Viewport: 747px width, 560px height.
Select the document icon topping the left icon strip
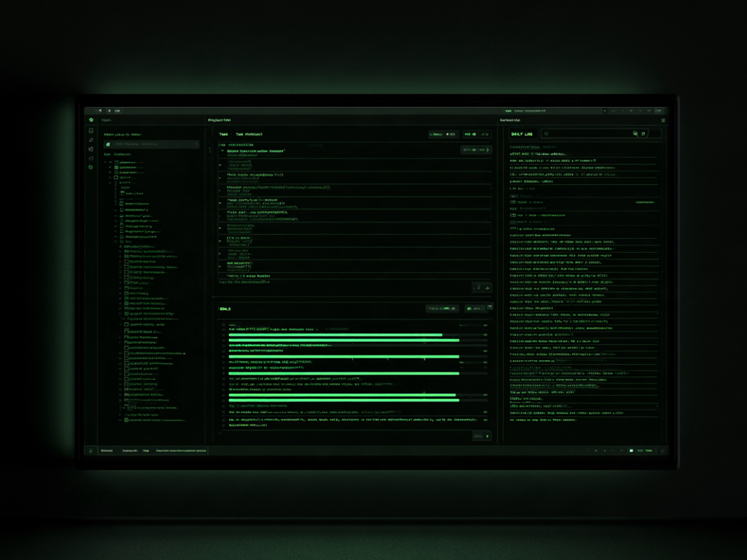tap(91, 131)
